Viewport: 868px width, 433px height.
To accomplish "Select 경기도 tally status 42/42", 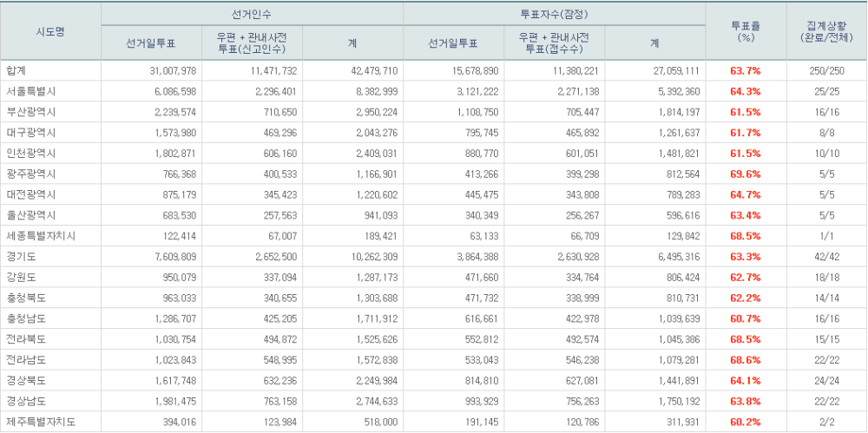I will (x=825, y=256).
